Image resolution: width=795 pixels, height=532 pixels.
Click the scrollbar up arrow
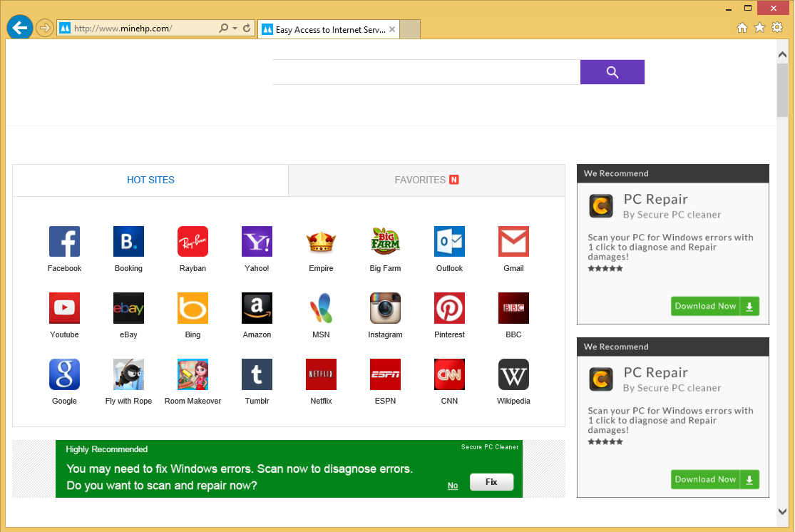782,55
